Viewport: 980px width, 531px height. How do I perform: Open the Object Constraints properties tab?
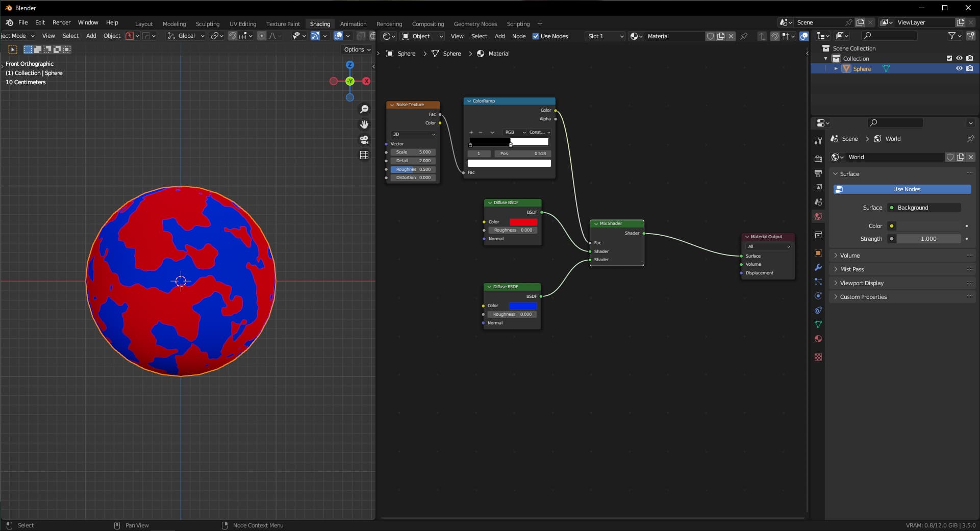(818, 310)
